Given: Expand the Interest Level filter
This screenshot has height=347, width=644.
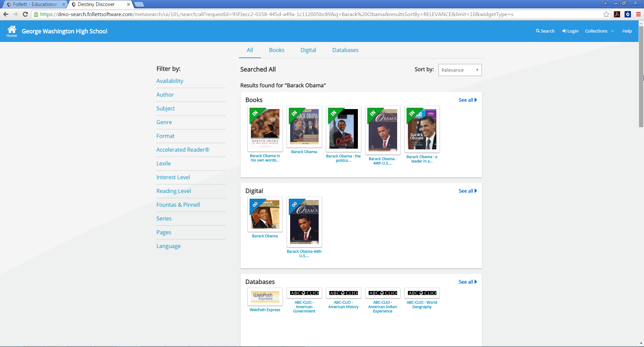Looking at the screenshot, I should click(173, 177).
